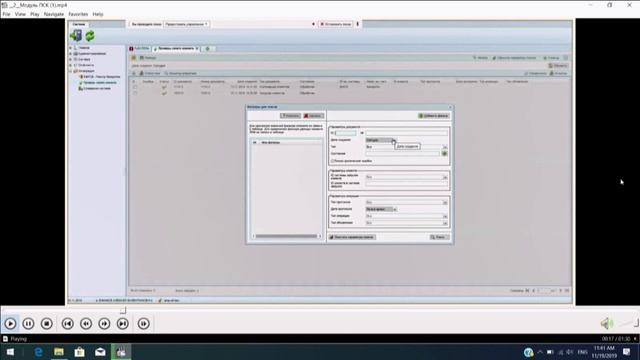The height and width of the screenshot is (360, 640).
Task: Go to the last results page
Action: (x=567, y=291)
